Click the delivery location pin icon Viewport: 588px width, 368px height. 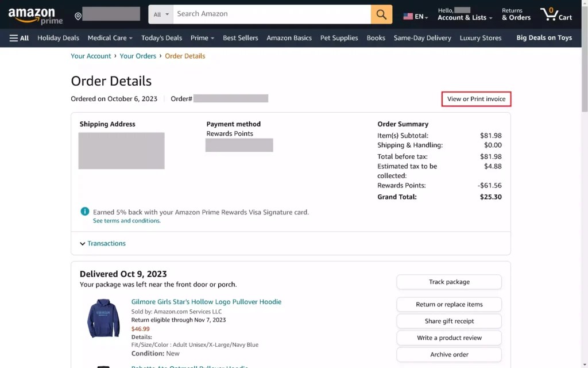78,14
